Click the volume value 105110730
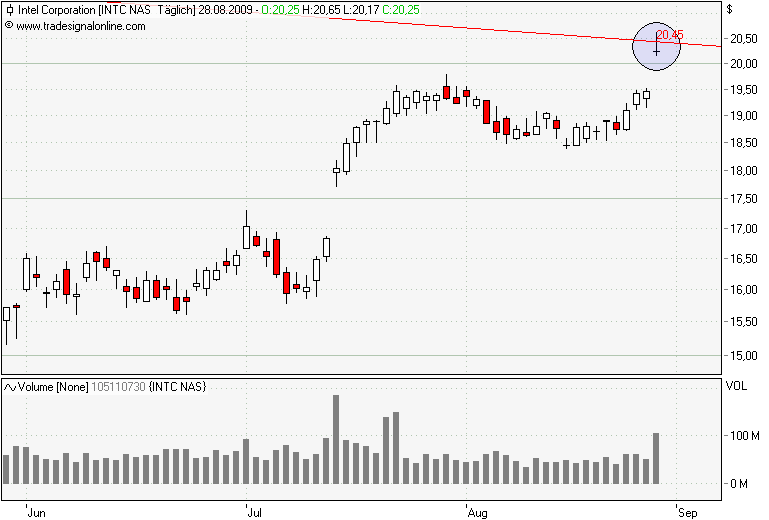 (118, 387)
